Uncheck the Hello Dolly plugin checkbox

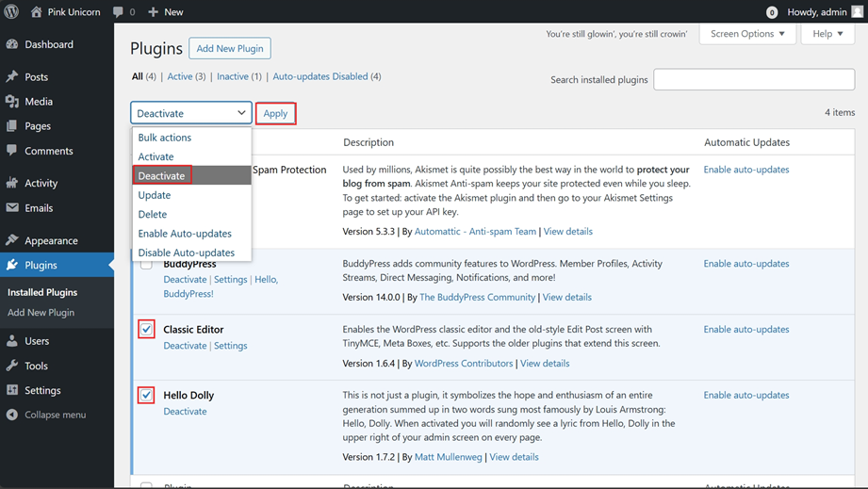click(146, 395)
